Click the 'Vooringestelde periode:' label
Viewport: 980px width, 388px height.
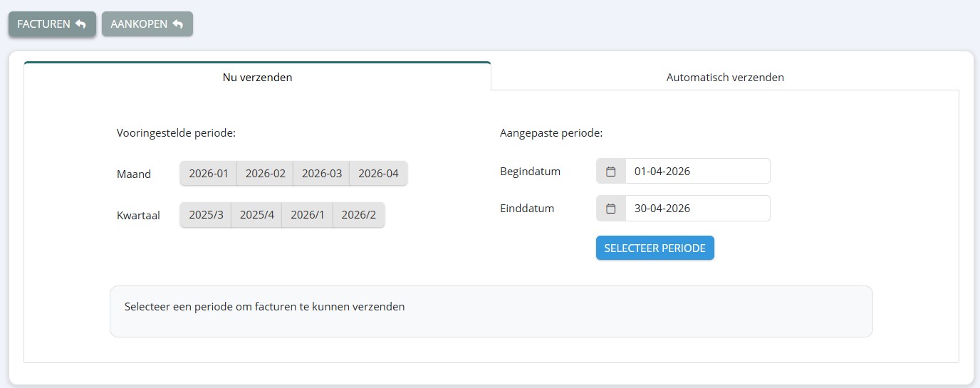click(176, 133)
